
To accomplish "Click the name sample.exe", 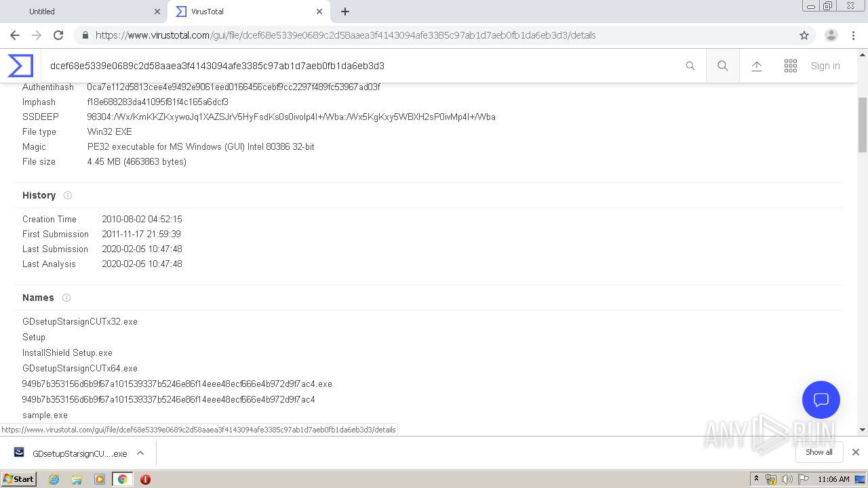I will (45, 415).
